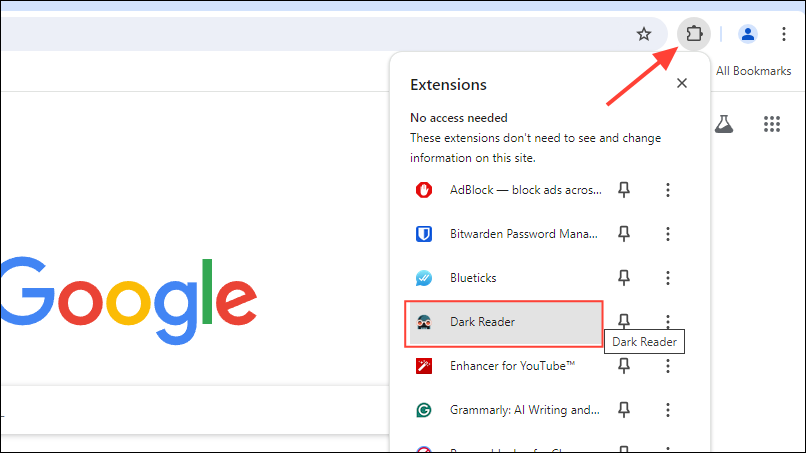806x453 pixels.
Task: Open more options for AdBlock
Action: point(668,190)
